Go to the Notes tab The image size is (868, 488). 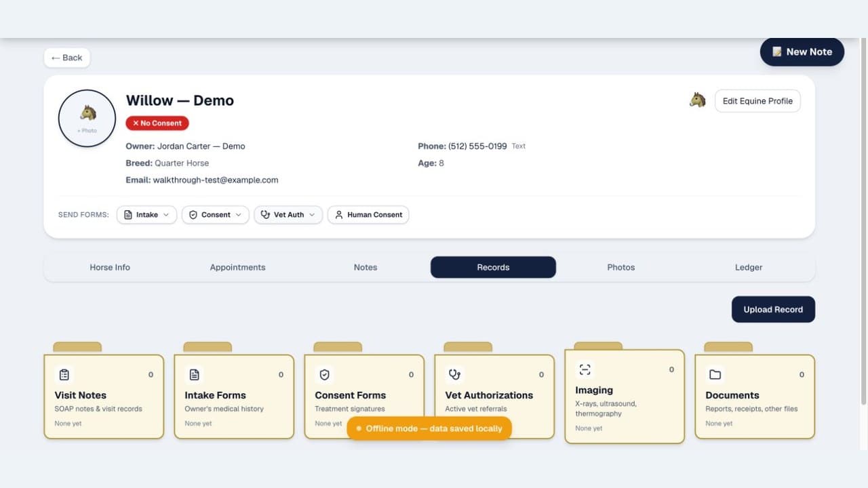click(366, 267)
